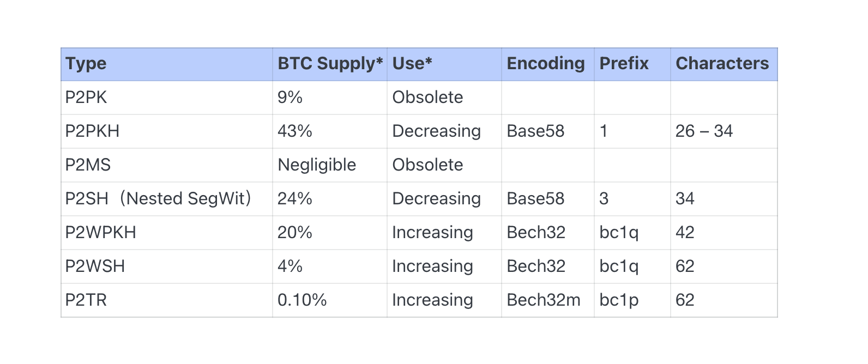Select the Prefix header cell
868x364 pixels.
click(624, 64)
